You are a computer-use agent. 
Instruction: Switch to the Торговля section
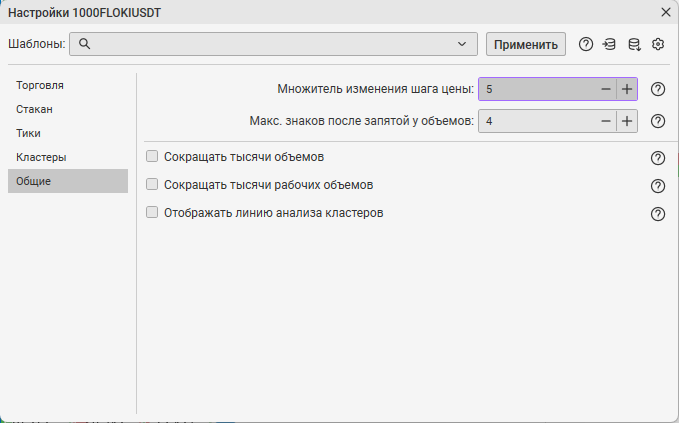click(40, 85)
